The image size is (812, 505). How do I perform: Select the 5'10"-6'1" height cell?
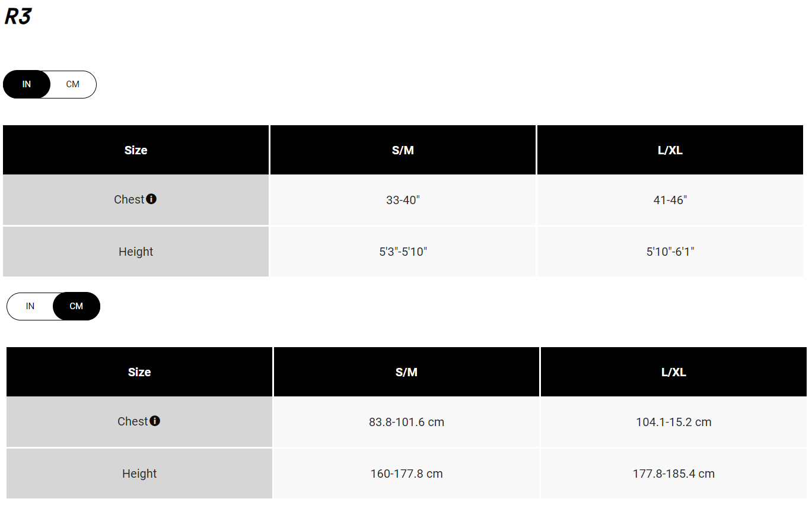[670, 252]
